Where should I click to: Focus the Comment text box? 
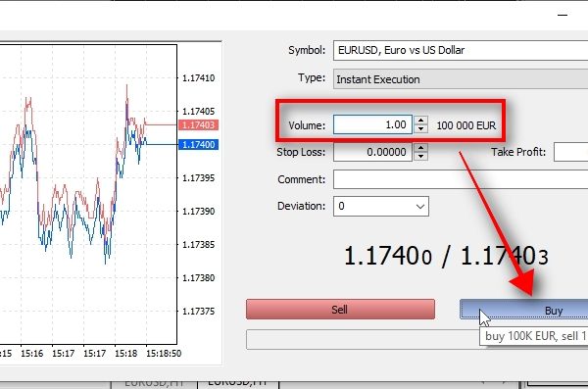pyautogui.click(x=461, y=179)
